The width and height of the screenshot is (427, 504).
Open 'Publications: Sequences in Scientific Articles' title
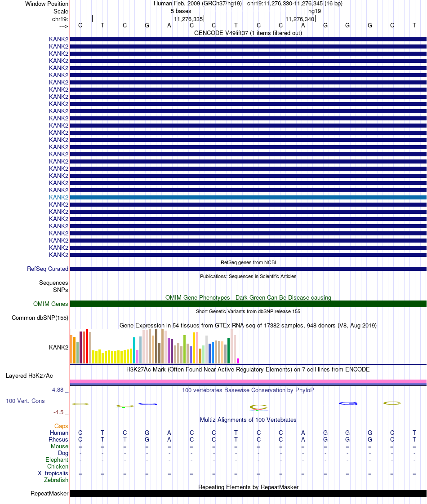[x=248, y=276]
